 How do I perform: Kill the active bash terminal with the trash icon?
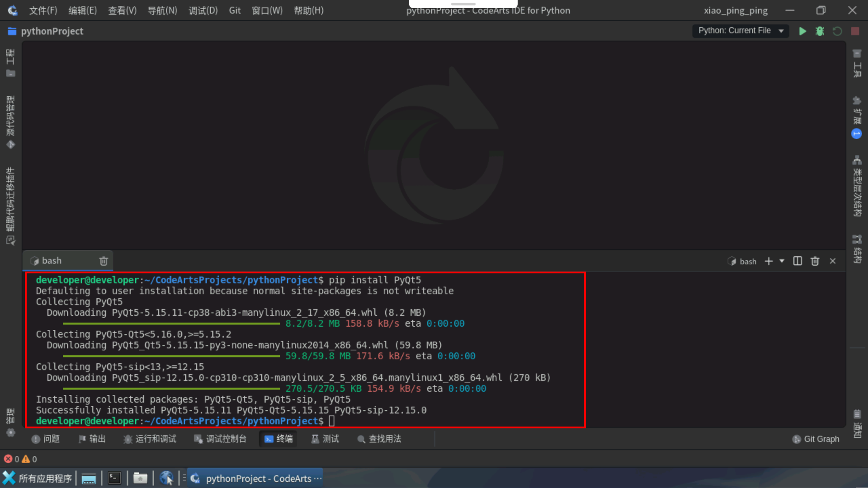click(x=815, y=261)
